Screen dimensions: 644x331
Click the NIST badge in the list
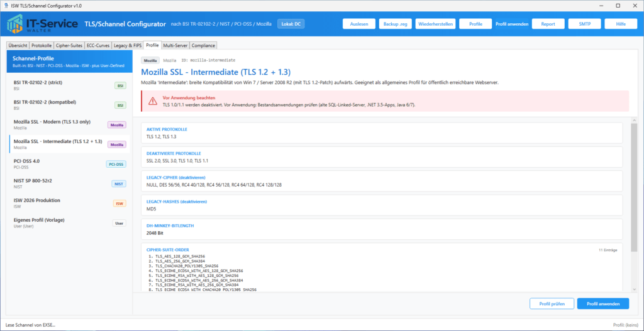click(119, 184)
